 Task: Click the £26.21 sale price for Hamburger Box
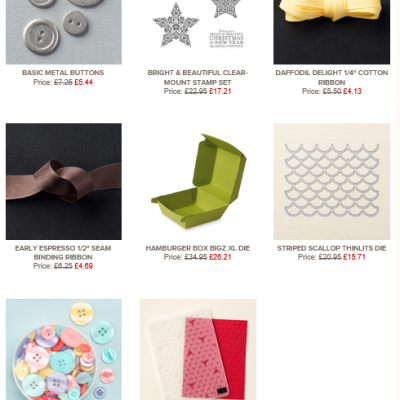pos(220,257)
